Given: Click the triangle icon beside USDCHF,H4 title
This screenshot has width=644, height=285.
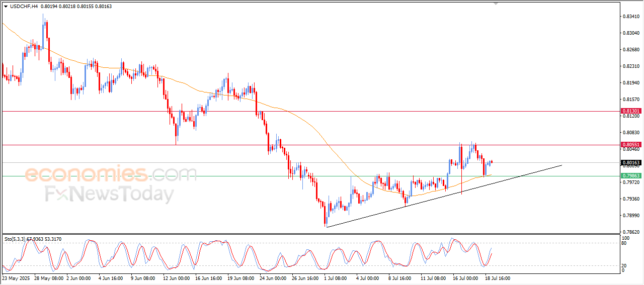Looking at the screenshot, I should 6,7.
